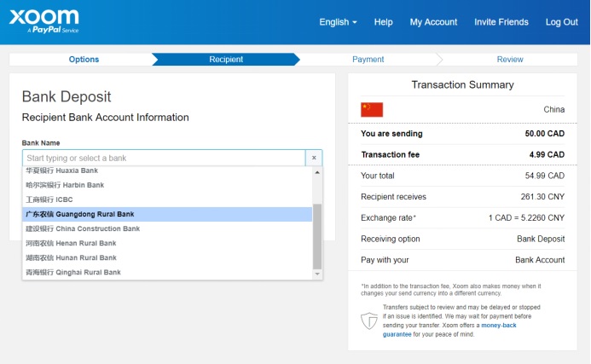Select the Review step
591x364 pixels.
(510, 59)
